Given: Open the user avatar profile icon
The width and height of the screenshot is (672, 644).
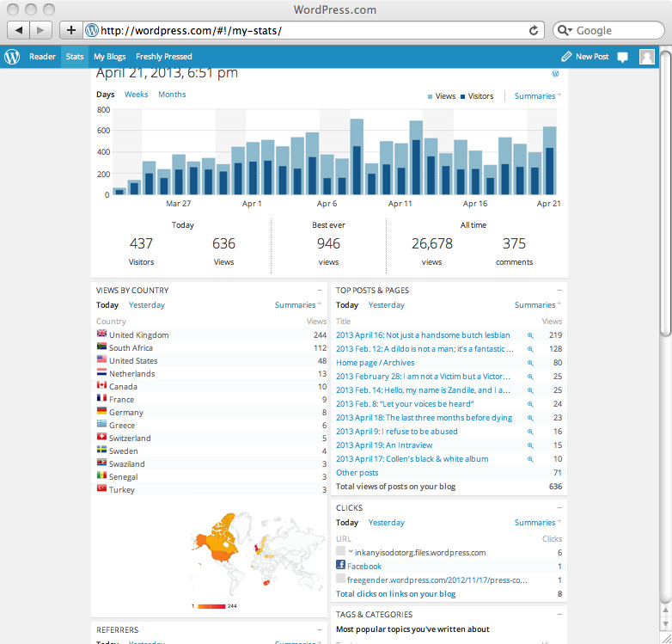Looking at the screenshot, I should pos(646,57).
